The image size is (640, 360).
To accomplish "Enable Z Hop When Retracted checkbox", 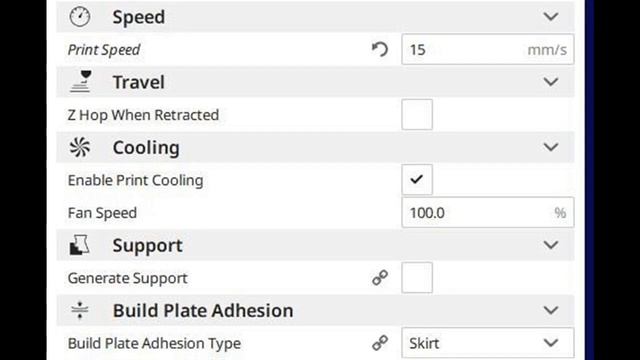I will click(x=417, y=115).
